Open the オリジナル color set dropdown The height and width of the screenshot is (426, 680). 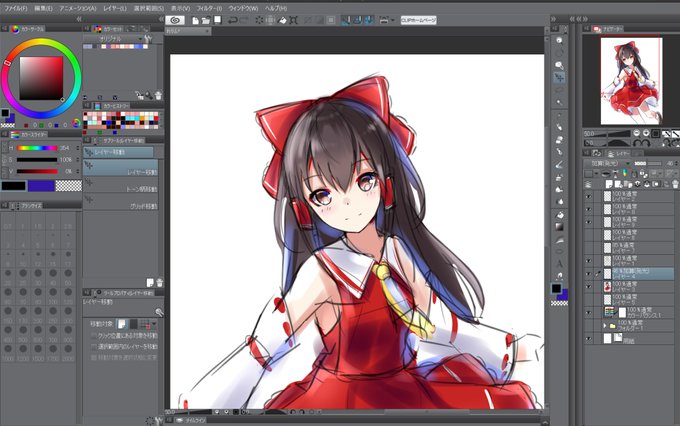pyautogui.click(x=114, y=39)
